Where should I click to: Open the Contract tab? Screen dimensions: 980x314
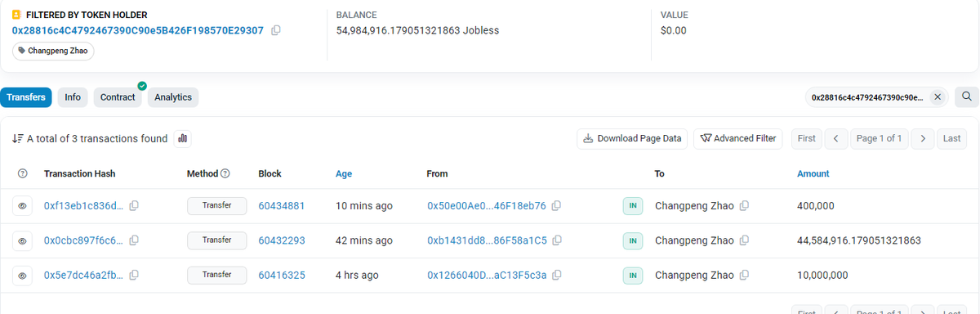[118, 97]
